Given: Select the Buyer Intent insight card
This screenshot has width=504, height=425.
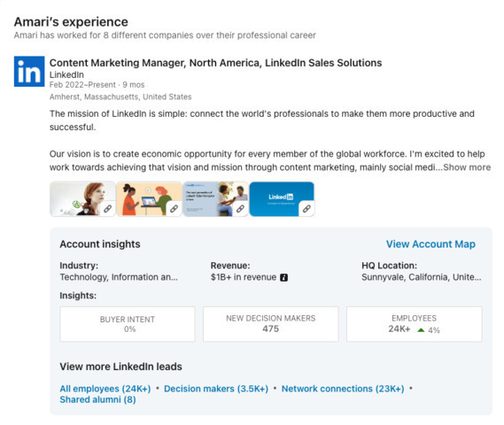Looking at the screenshot, I should coord(128,324).
